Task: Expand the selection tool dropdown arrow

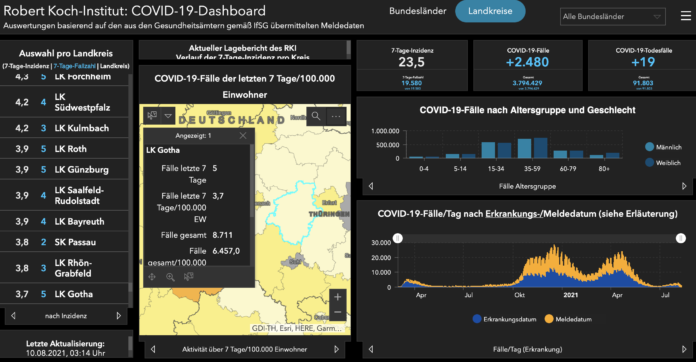Action: [x=168, y=116]
